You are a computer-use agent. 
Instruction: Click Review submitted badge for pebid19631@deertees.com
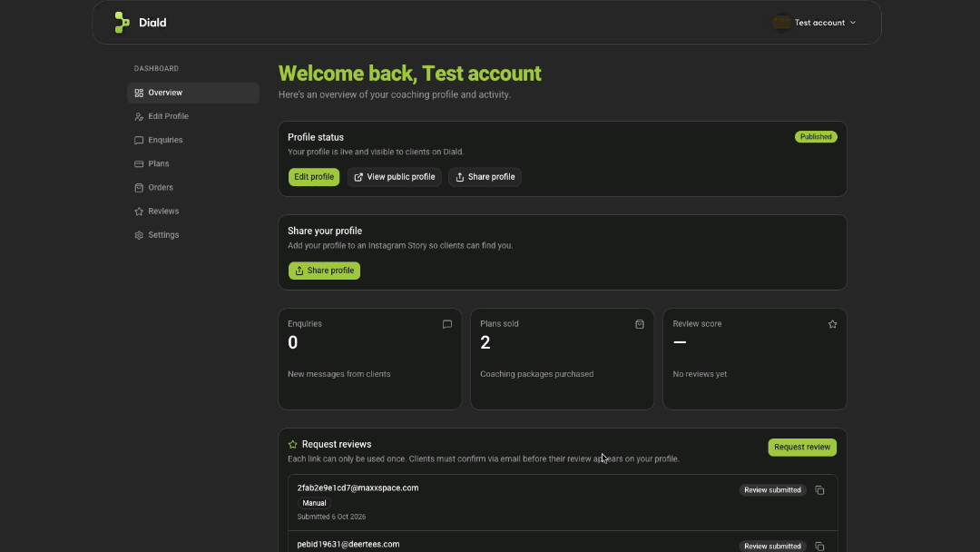(x=772, y=547)
